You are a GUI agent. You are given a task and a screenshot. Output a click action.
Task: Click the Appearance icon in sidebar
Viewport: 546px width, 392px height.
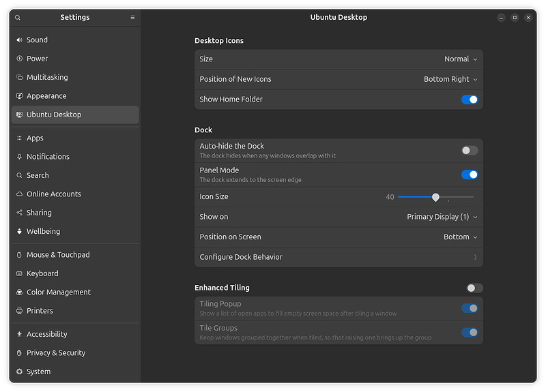(x=20, y=95)
